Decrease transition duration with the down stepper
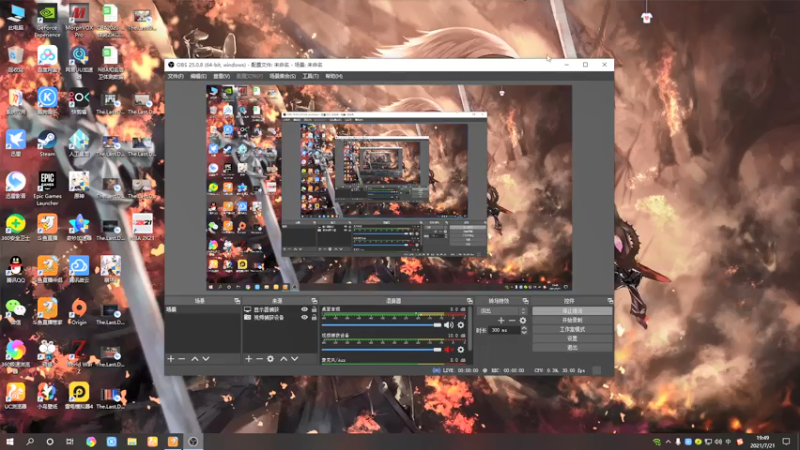The width and height of the screenshot is (800, 450). coord(524,333)
